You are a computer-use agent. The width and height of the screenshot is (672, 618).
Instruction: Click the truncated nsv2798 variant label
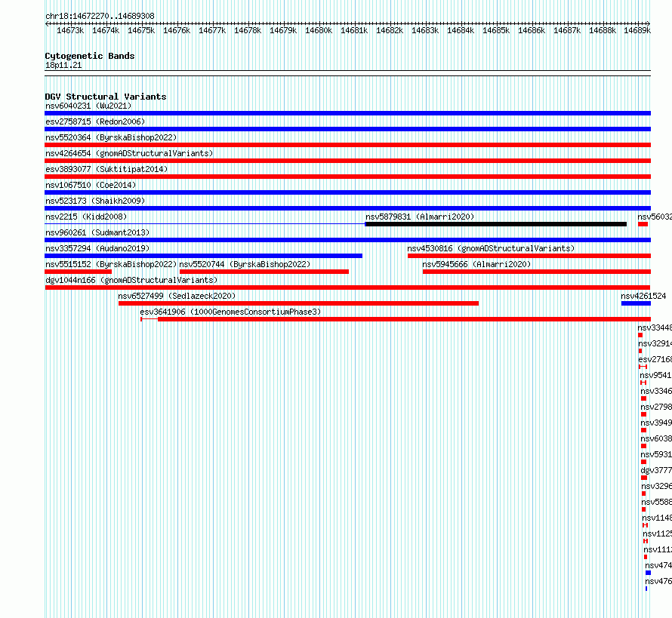click(656, 407)
